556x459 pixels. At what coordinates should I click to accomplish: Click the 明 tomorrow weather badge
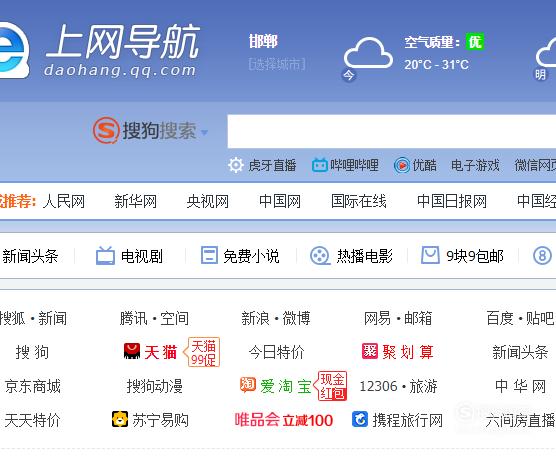point(540,75)
